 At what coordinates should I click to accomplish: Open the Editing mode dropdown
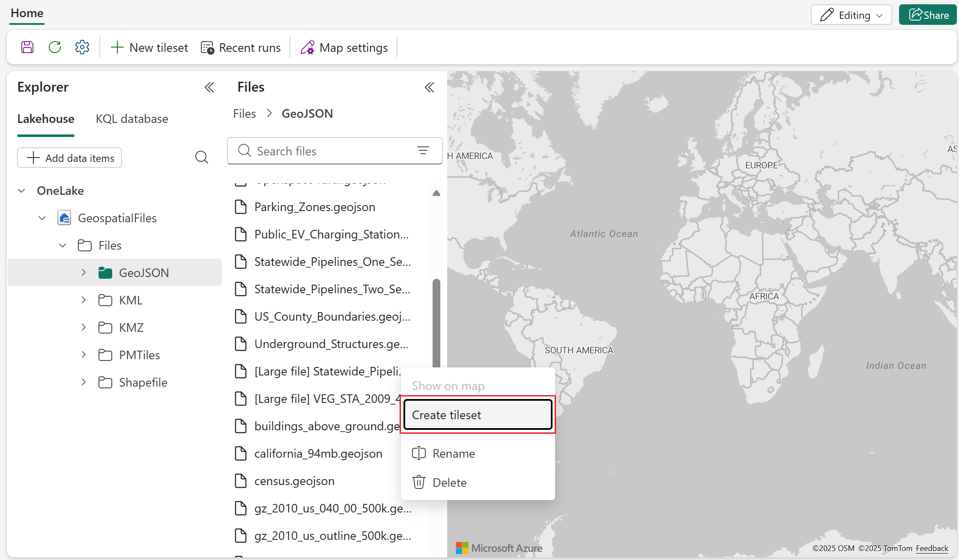[x=851, y=15]
